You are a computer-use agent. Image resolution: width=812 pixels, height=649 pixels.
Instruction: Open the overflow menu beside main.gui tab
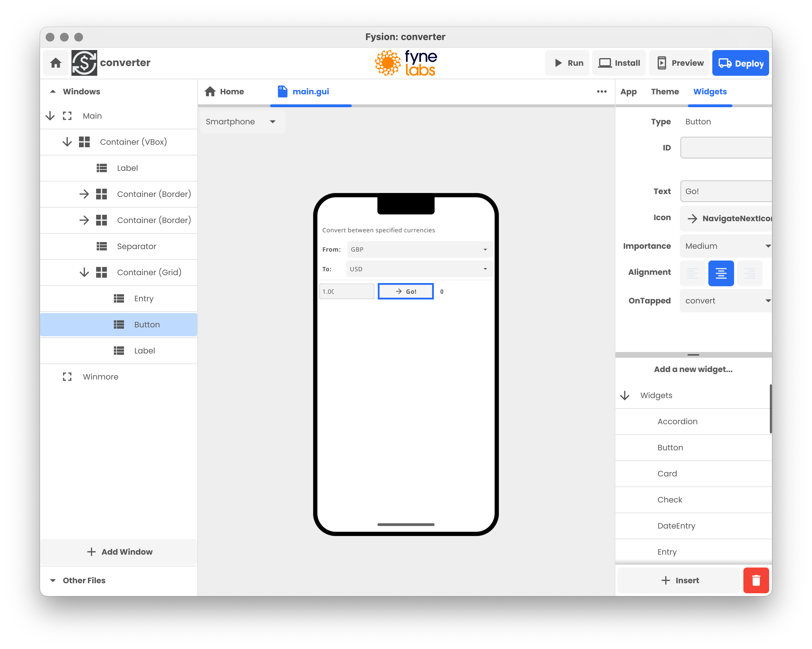point(601,91)
